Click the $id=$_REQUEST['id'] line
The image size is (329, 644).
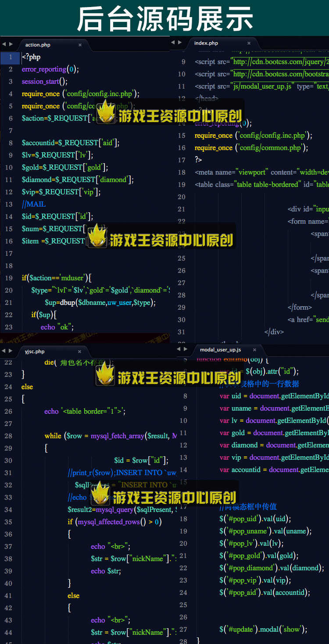click(57, 217)
